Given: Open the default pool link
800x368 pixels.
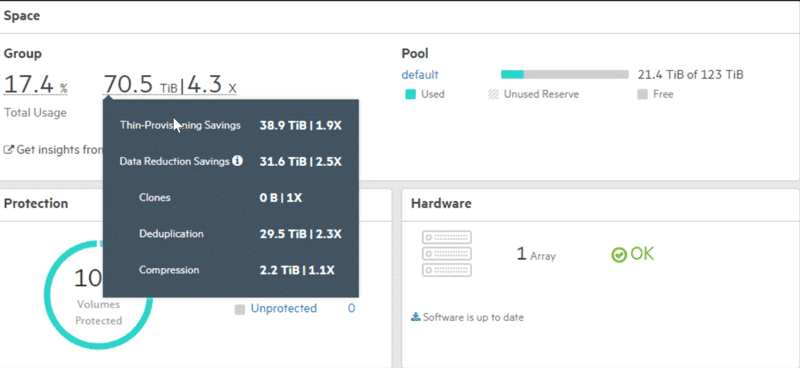Looking at the screenshot, I should [x=420, y=75].
